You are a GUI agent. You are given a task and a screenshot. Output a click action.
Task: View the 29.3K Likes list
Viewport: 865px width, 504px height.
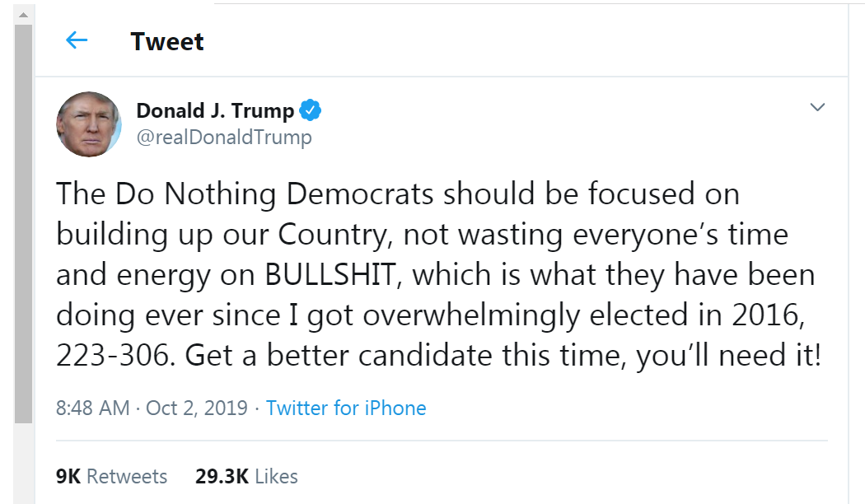pyautogui.click(x=246, y=476)
